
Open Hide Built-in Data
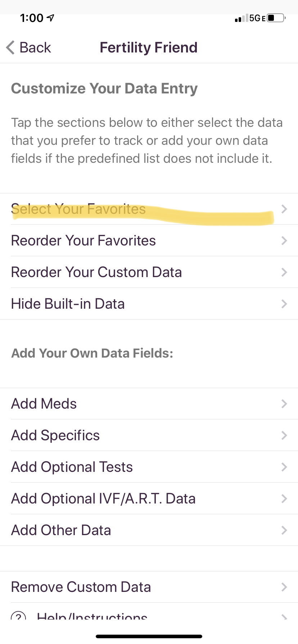(68, 304)
